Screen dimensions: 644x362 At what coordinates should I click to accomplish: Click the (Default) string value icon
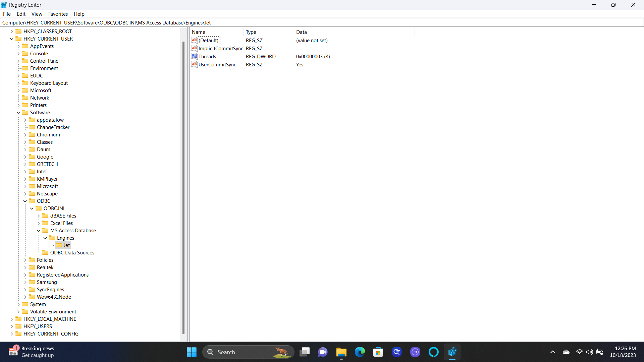195,40
